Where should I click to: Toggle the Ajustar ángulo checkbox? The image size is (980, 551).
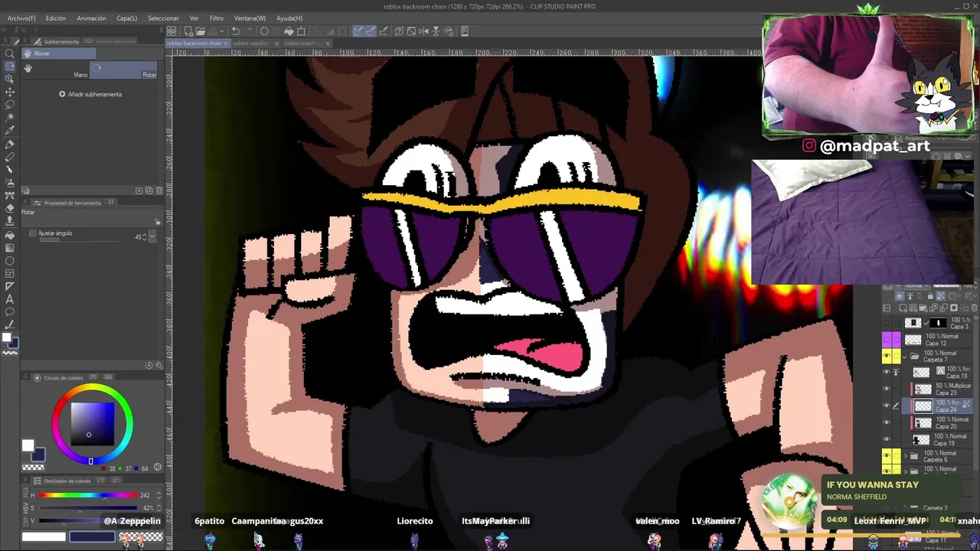[x=33, y=233]
